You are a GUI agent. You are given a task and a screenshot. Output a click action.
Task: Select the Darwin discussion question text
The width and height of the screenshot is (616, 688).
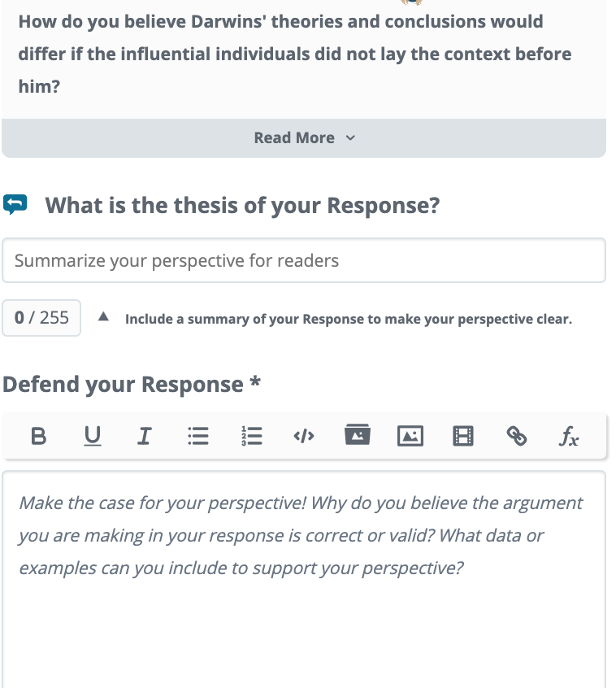point(295,54)
